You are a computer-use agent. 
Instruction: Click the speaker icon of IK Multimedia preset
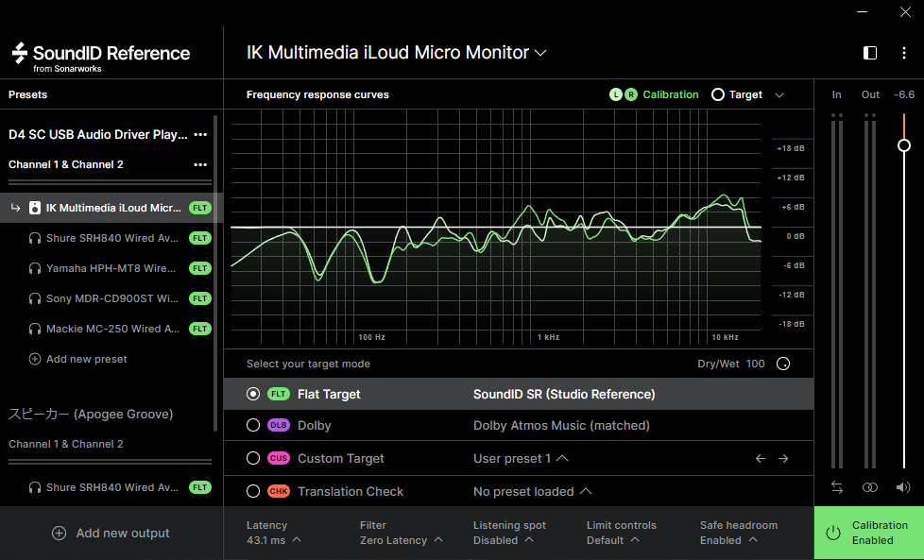35,208
